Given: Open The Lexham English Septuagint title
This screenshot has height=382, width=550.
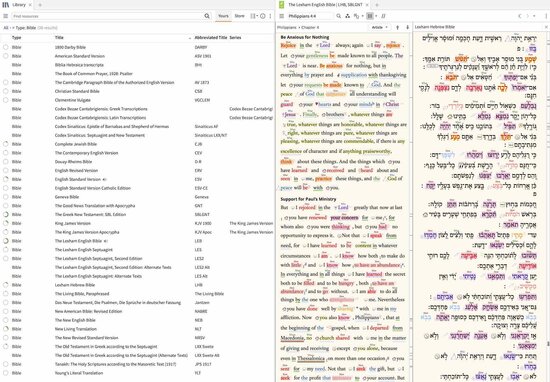Looking at the screenshot, I should [x=83, y=250].
